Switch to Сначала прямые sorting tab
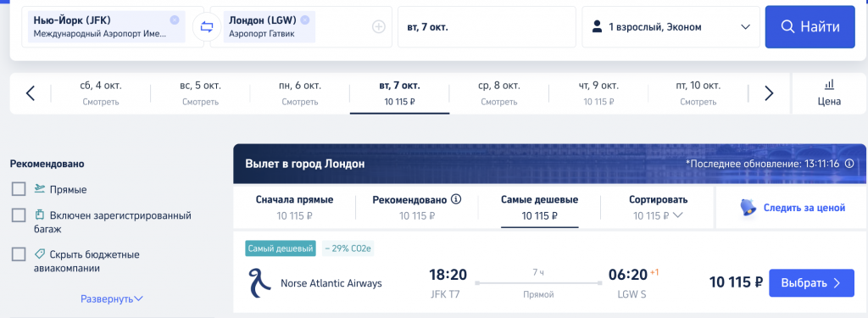868x318 pixels. 294,207
